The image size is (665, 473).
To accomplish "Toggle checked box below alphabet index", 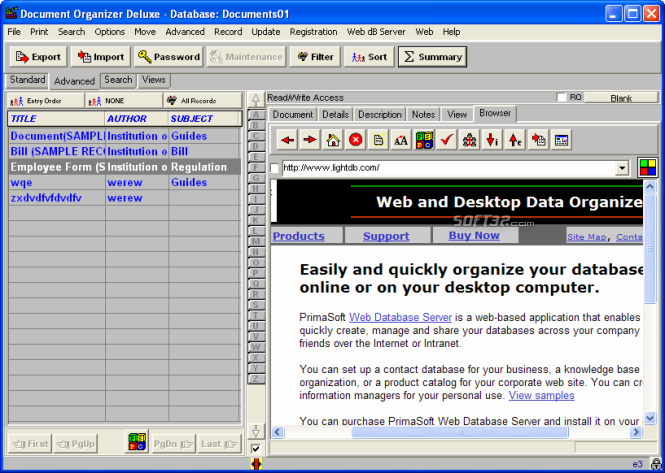I will coord(256,448).
